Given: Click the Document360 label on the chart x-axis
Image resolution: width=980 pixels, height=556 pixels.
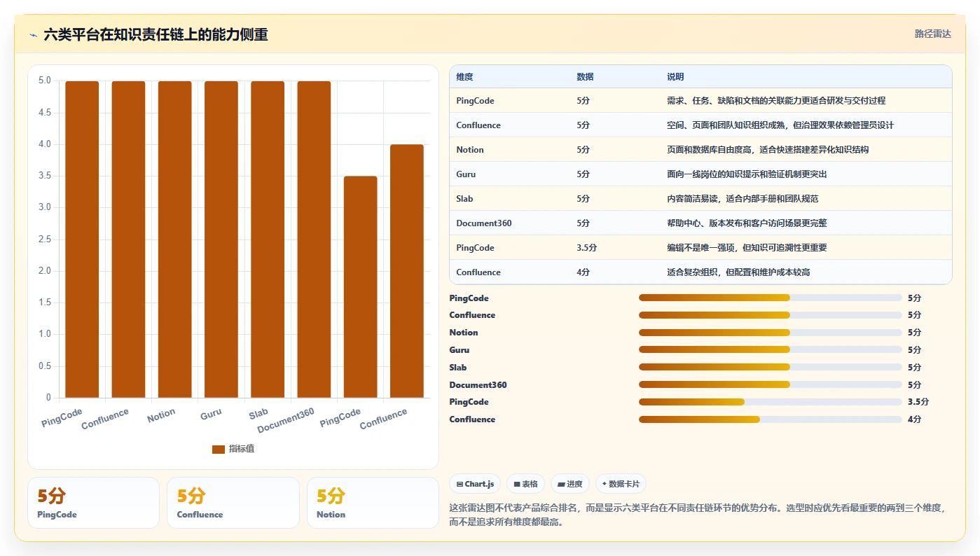Looking at the screenshot, I should pos(286,420).
